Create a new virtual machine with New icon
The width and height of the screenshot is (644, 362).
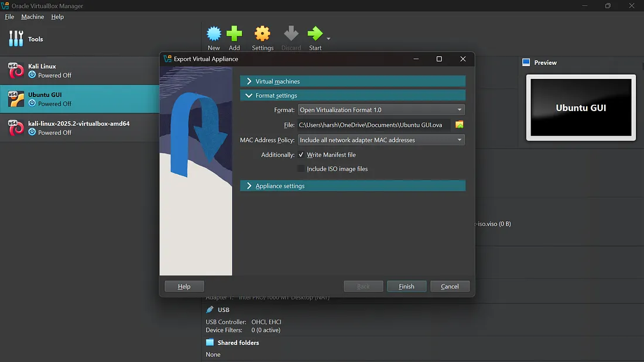214,34
